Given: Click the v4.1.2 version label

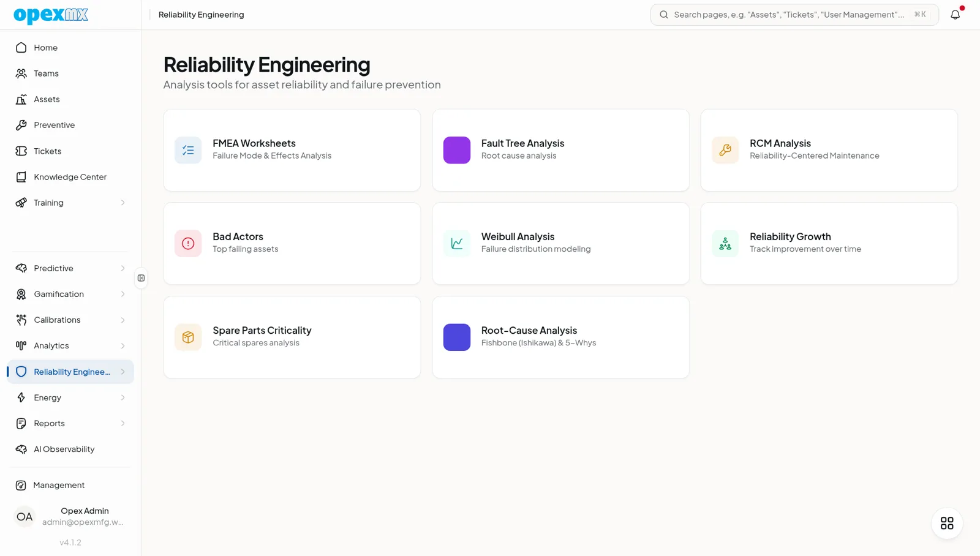Looking at the screenshot, I should pos(70,543).
